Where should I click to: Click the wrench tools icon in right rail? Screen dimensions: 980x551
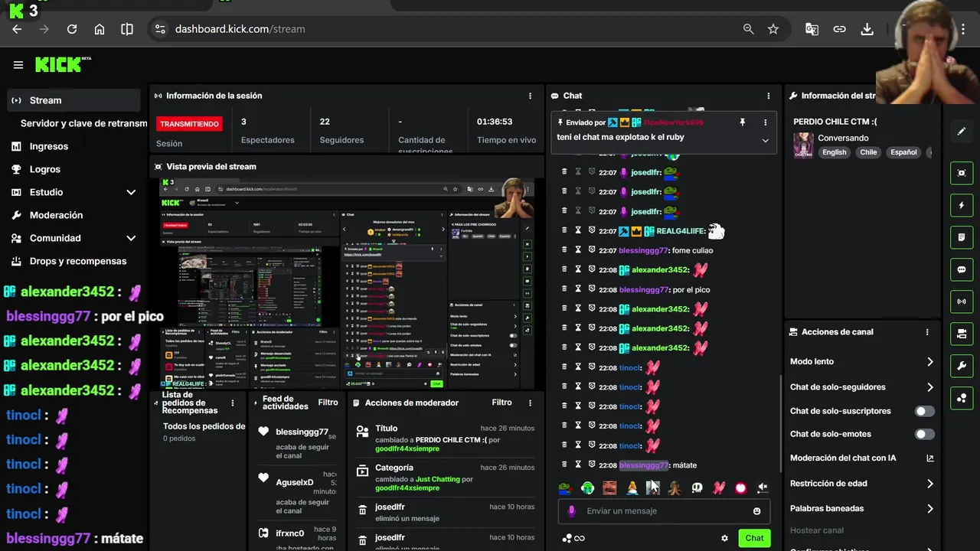tap(962, 367)
